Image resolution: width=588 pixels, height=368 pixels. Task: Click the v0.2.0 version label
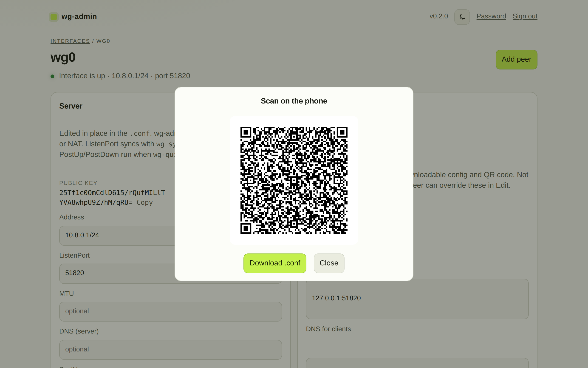(438, 16)
